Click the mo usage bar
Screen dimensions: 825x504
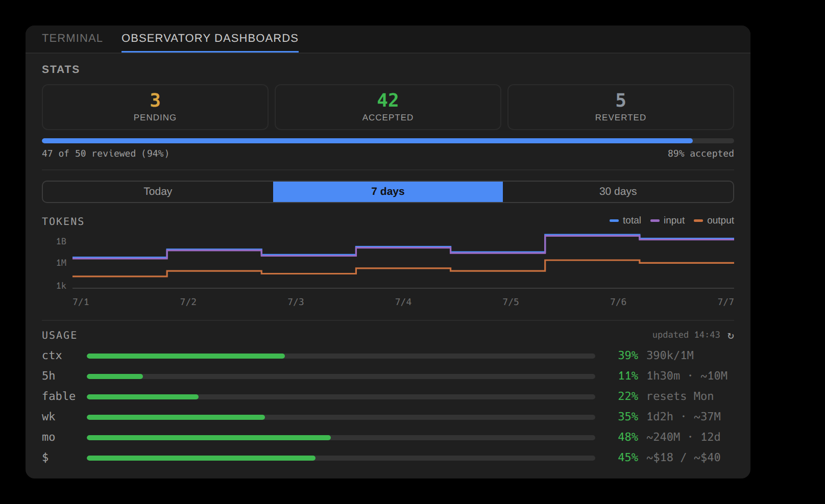point(341,438)
